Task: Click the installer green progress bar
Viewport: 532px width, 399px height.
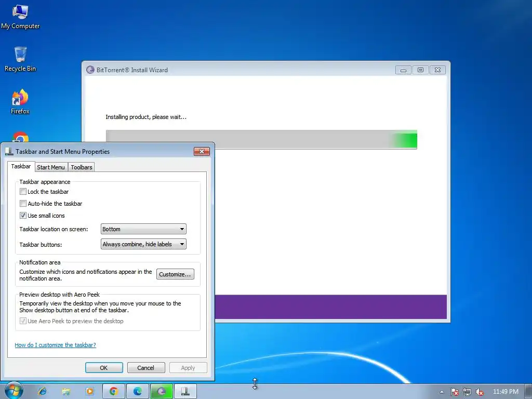Action: pos(261,139)
